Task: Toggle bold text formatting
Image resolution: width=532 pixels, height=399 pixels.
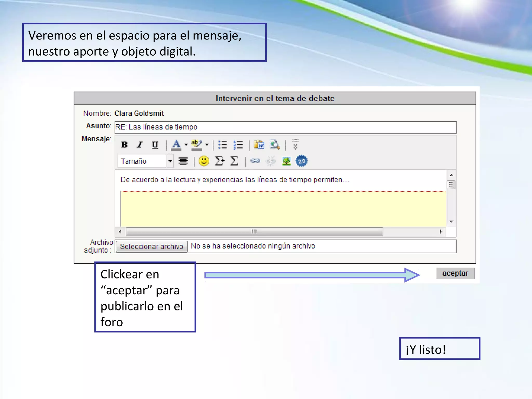Action: (x=124, y=145)
